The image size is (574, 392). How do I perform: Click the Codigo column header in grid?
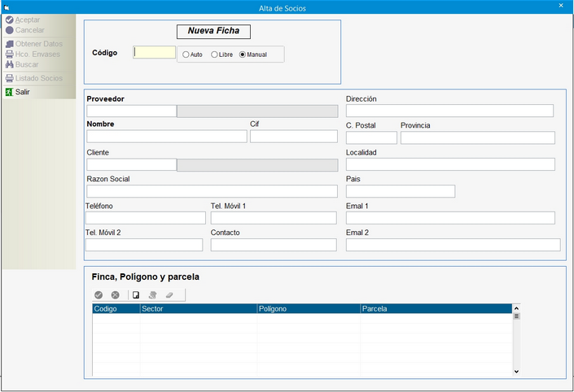[x=116, y=308]
